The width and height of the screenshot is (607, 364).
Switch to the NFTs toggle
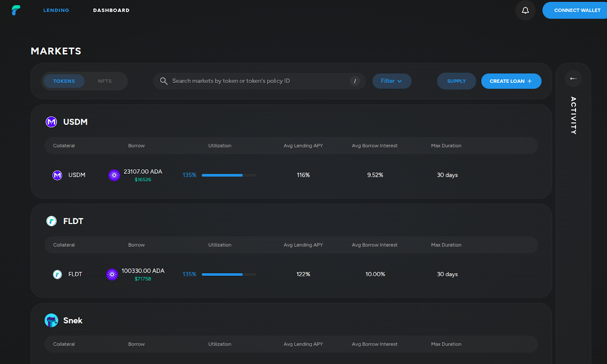pos(105,81)
